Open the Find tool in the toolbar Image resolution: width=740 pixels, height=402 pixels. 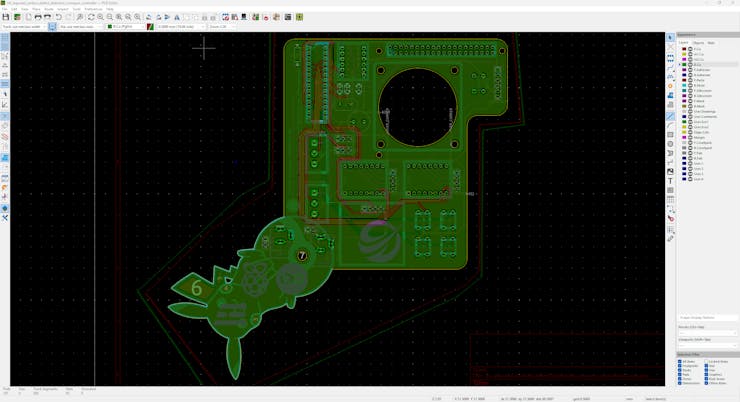pyautogui.click(x=80, y=17)
